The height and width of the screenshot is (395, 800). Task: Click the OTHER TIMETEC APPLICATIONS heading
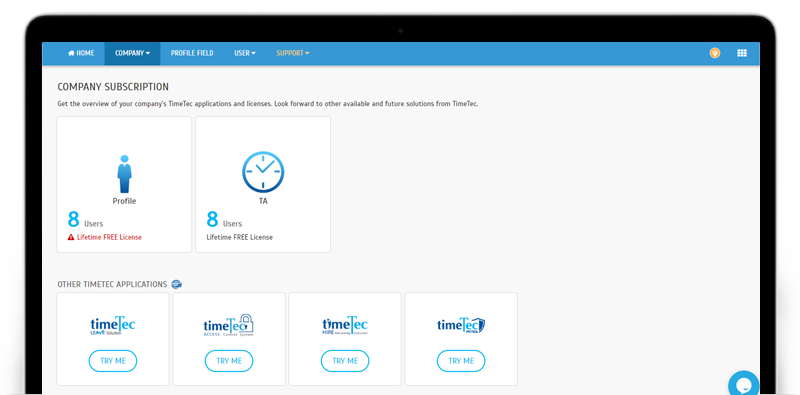click(x=112, y=284)
